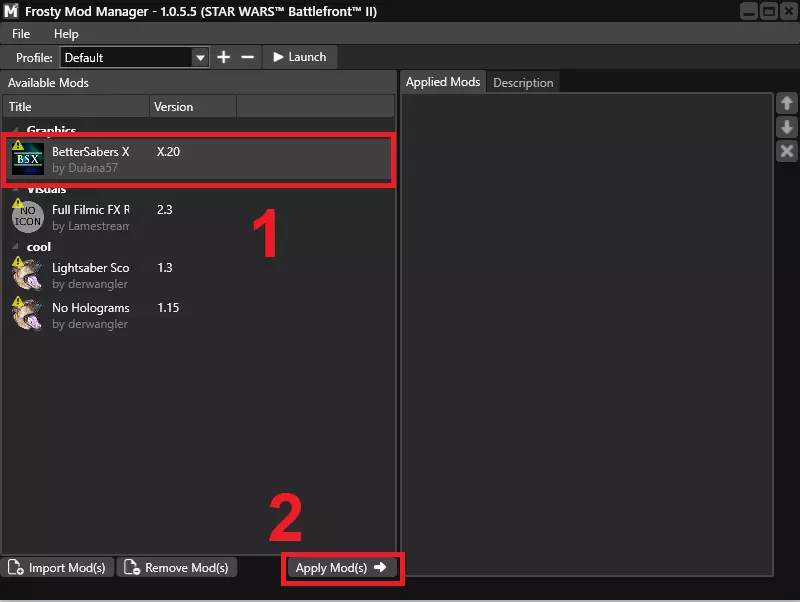Open the Profile dropdown showing Default

click(134, 57)
